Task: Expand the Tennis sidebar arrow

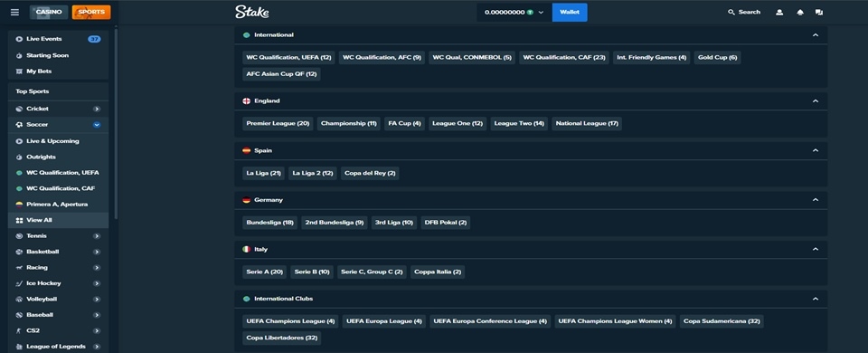Action: (x=97, y=236)
